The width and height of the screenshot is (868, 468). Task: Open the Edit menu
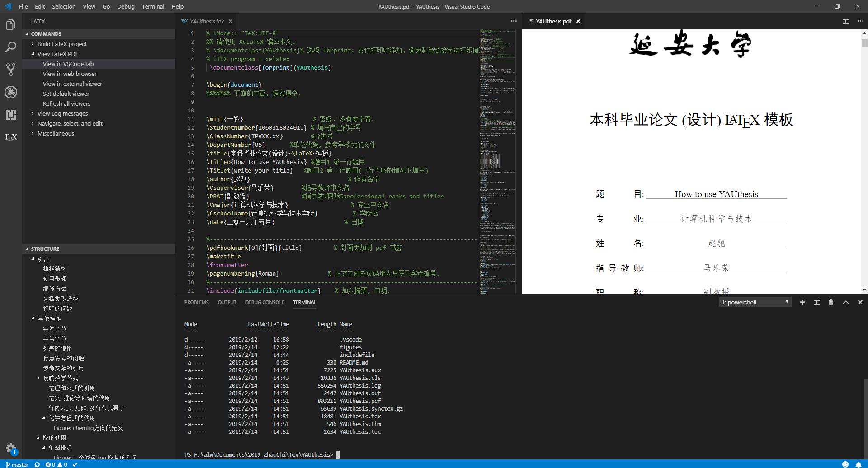40,6
